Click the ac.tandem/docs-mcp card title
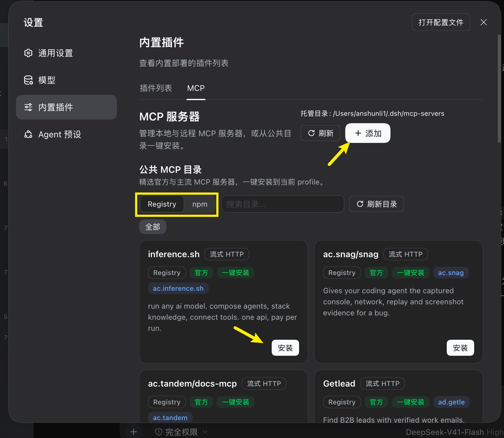 (x=192, y=383)
